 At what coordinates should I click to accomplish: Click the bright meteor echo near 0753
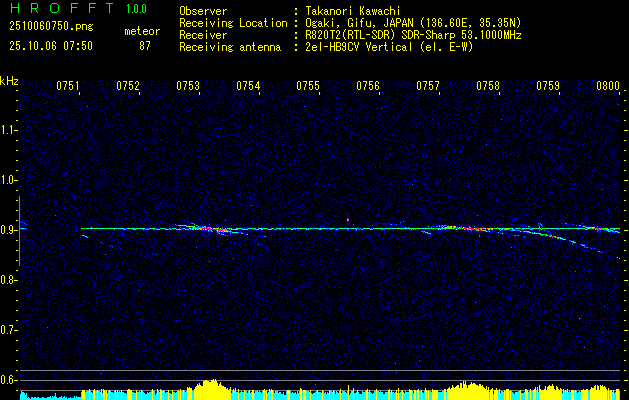coord(205,228)
